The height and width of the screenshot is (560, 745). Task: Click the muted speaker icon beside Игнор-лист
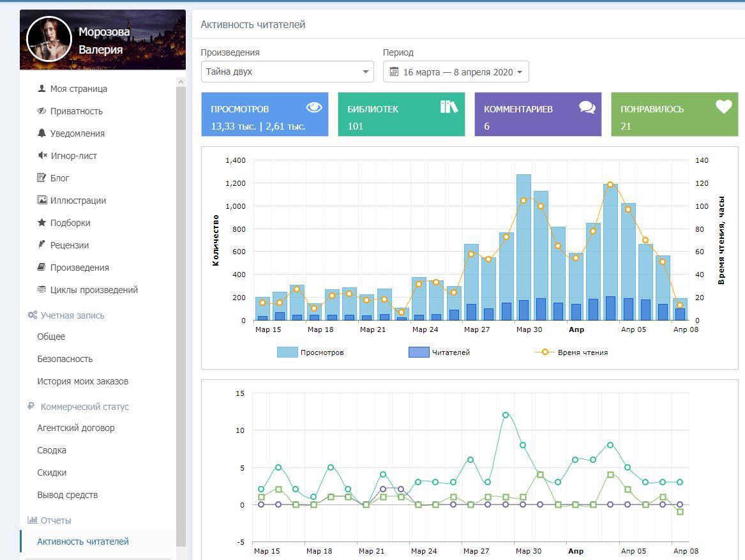click(42, 156)
